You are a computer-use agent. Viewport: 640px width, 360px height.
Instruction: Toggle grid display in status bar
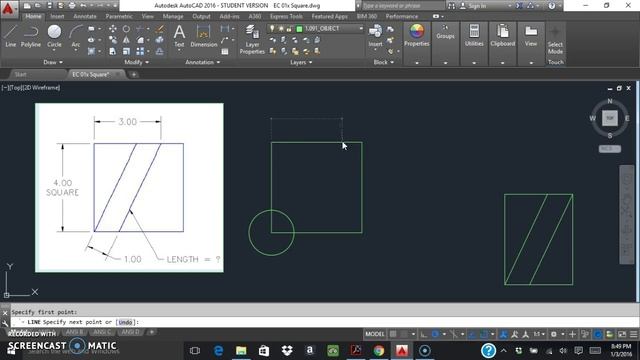(x=393, y=334)
